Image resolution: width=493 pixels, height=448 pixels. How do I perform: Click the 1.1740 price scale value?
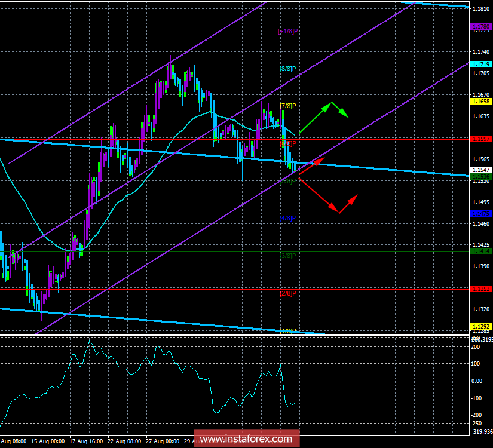coord(481,51)
